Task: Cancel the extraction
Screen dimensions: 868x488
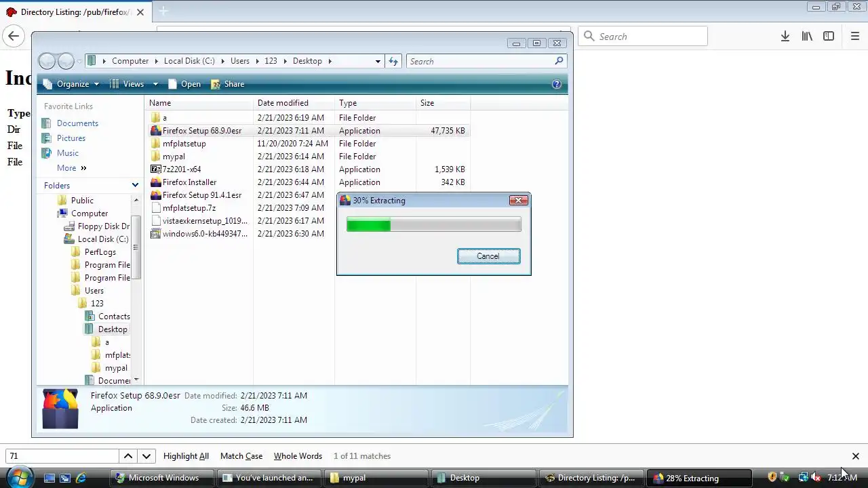Action: (x=488, y=256)
